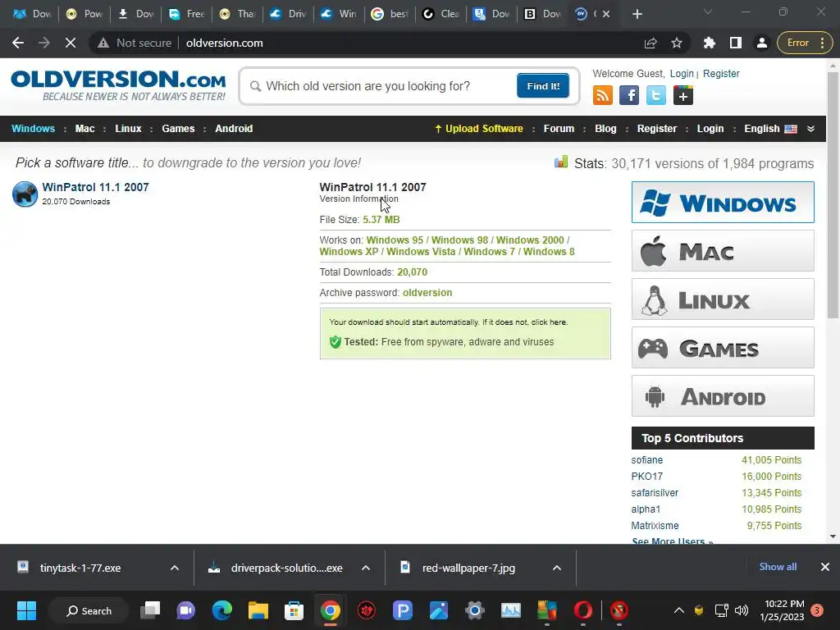840x630 pixels.
Task: Open Opera browser from taskbar
Action: (583, 610)
